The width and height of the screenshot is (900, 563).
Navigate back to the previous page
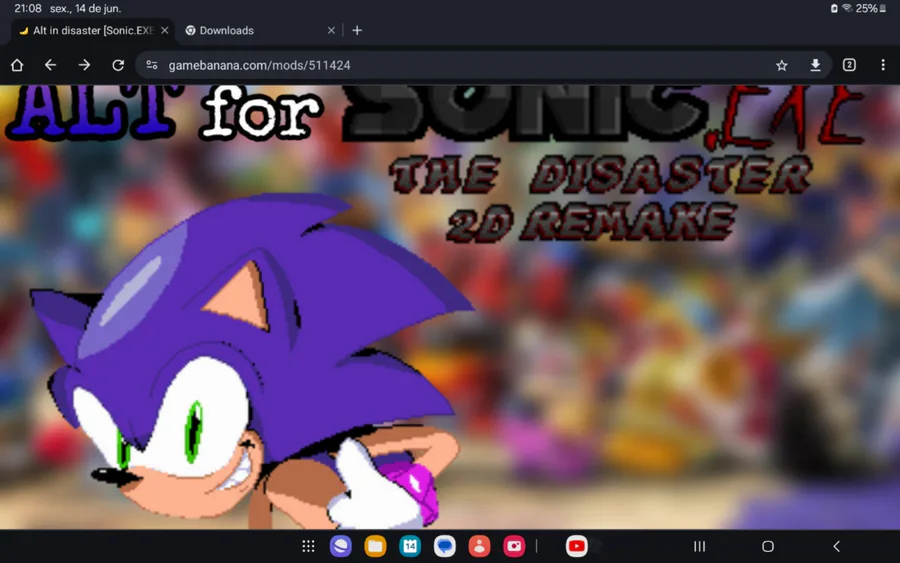[51, 65]
